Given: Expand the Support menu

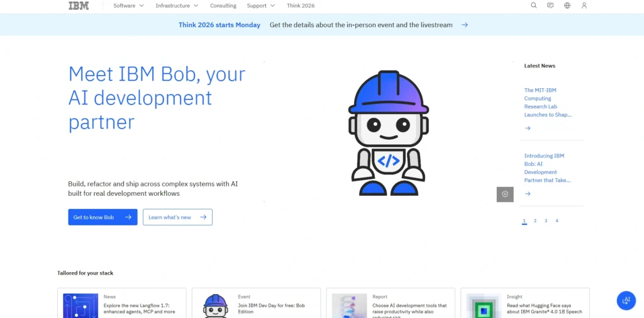Looking at the screenshot, I should (261, 6).
